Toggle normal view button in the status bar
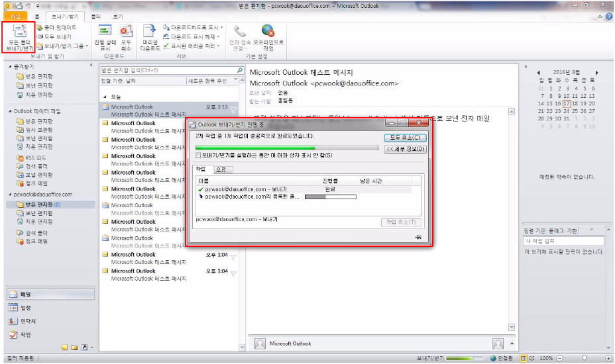 [x=524, y=358]
